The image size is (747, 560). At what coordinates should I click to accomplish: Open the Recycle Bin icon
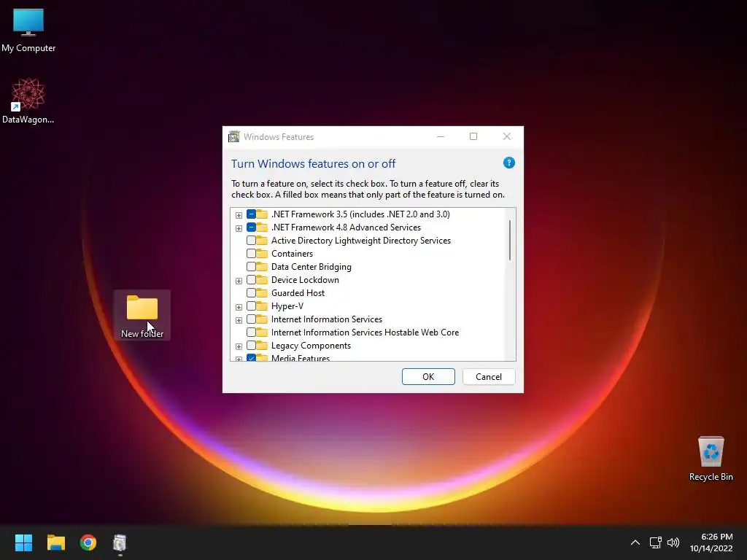711,458
